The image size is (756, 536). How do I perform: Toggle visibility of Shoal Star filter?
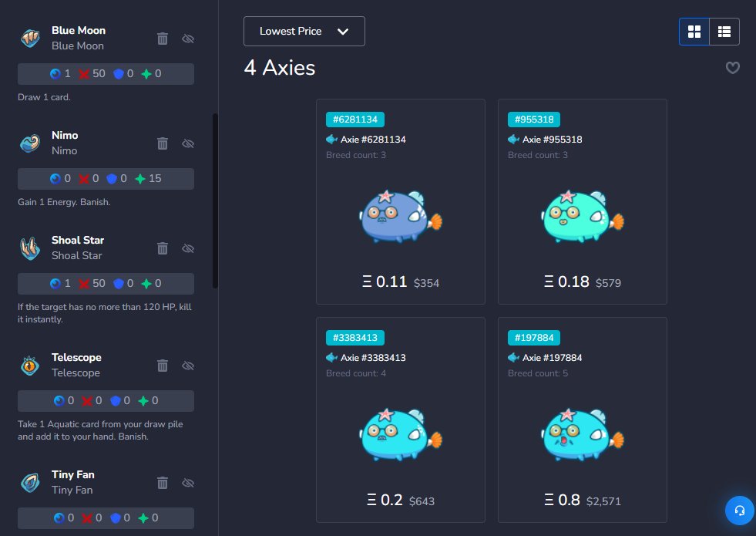188,248
